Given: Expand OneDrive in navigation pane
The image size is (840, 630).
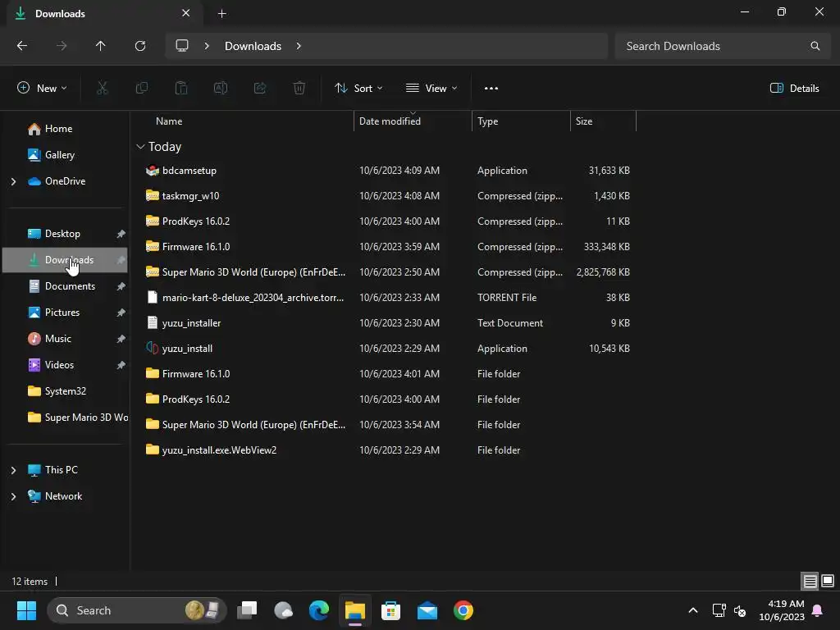Looking at the screenshot, I should (13, 181).
